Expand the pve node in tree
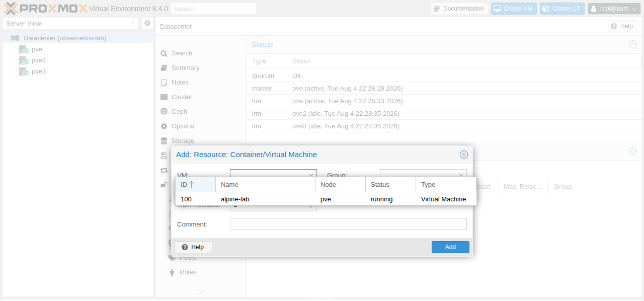Viewport: 644px width, 301px height. [x=16, y=49]
